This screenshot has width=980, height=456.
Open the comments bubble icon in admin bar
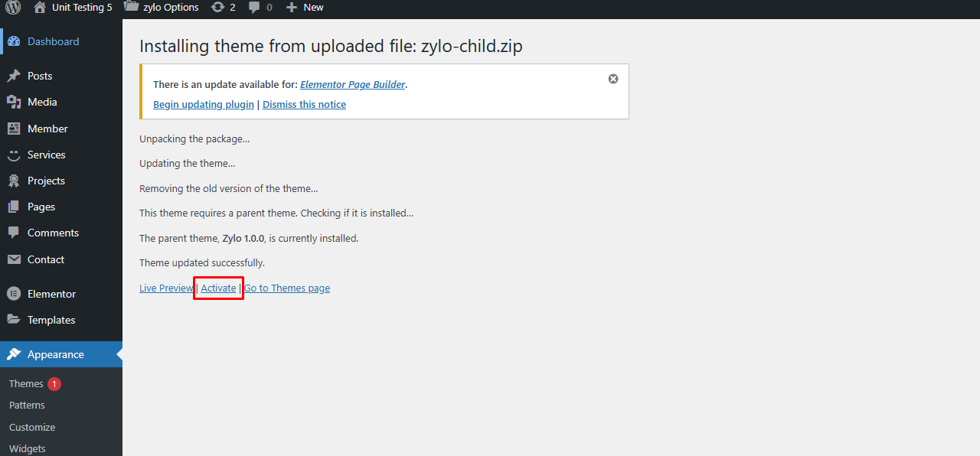255,8
